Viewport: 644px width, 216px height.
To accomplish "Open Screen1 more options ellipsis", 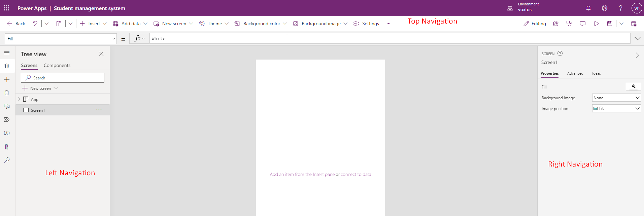I will coord(99,110).
